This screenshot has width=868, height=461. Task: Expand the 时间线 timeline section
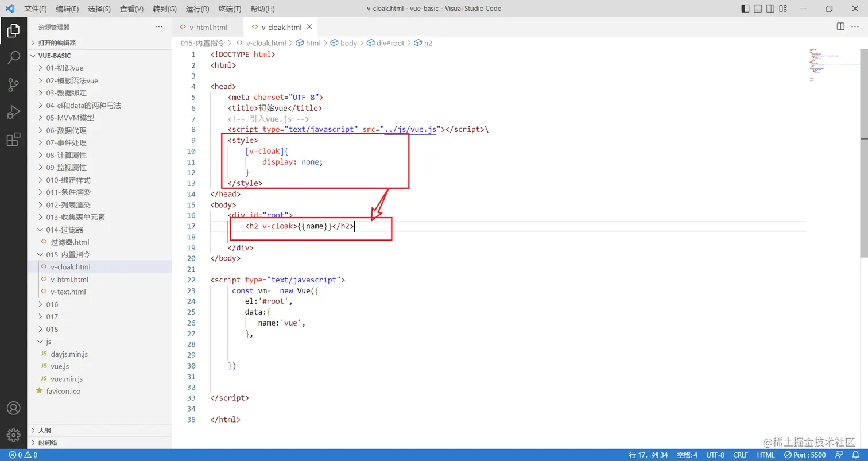[x=100, y=443]
